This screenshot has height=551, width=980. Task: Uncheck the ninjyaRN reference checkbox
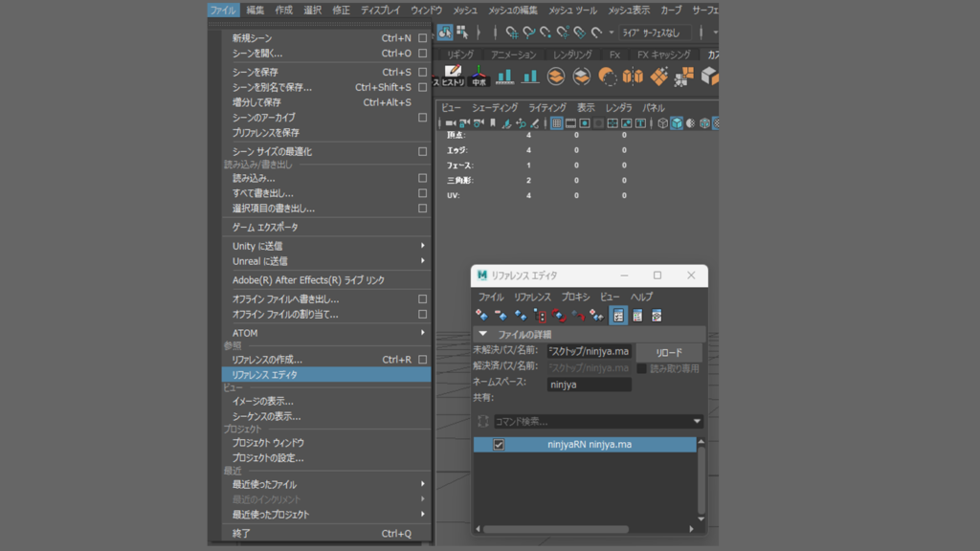coord(498,444)
